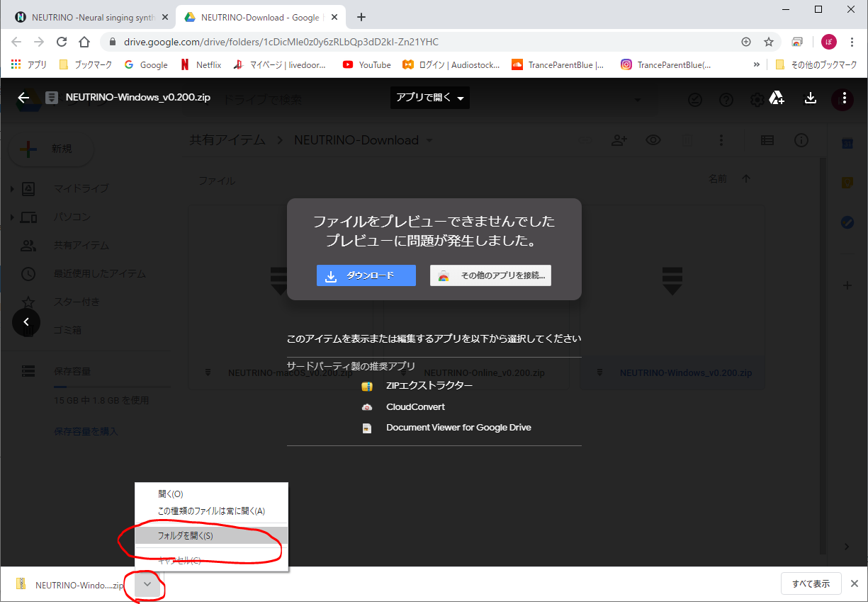
Task: Bookmark this page with the star icon
Action: [x=769, y=42]
